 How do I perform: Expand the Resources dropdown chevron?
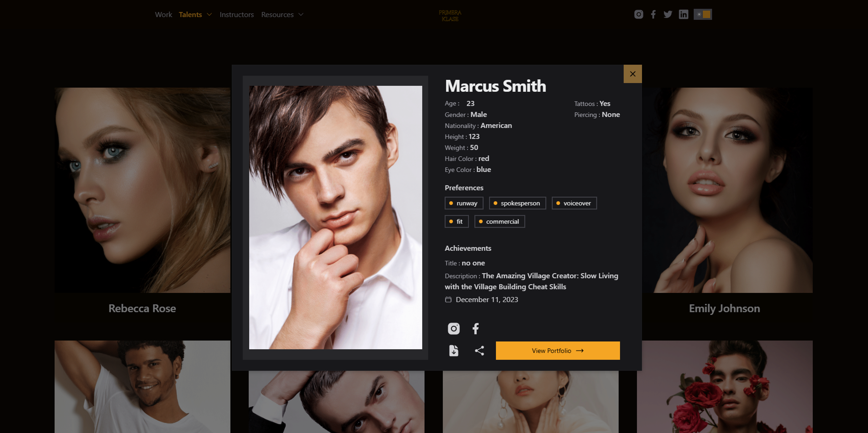[x=301, y=14]
